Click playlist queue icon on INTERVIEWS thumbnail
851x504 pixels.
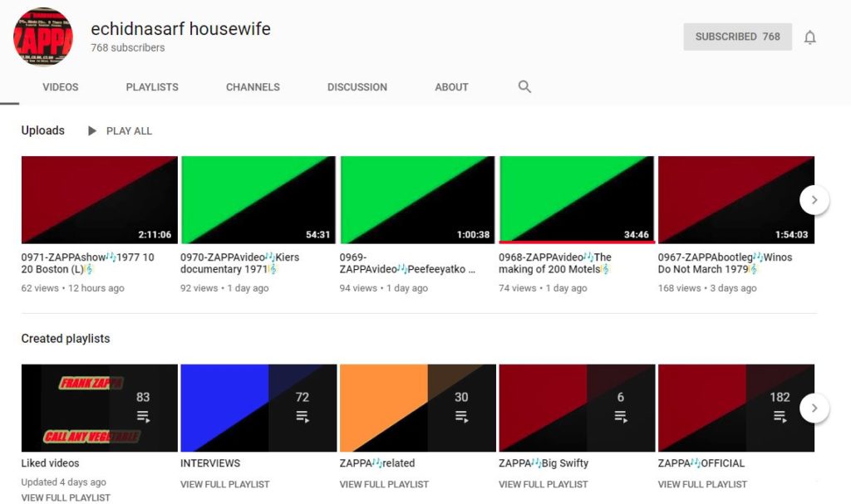coord(303,417)
